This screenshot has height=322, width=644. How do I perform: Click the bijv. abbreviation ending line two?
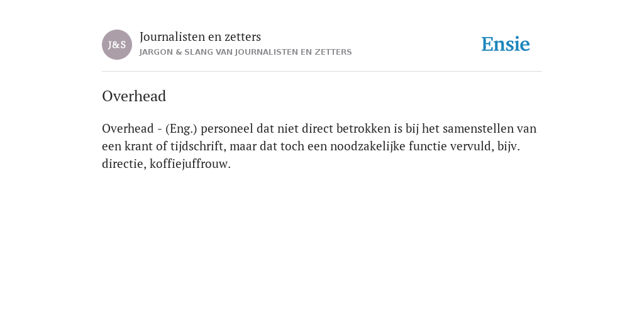coord(509,147)
